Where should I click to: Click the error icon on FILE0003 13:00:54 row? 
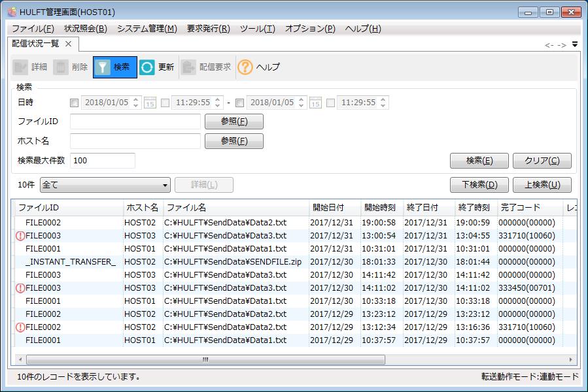pyautogui.click(x=20, y=236)
